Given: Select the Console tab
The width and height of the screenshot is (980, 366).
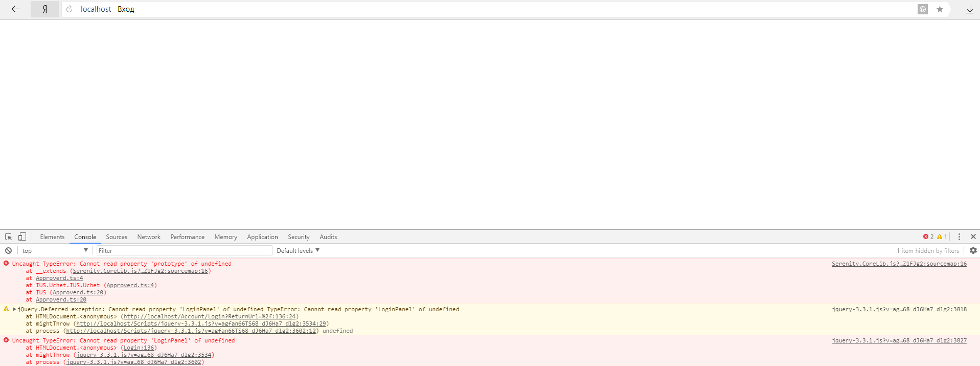Looking at the screenshot, I should (85, 237).
